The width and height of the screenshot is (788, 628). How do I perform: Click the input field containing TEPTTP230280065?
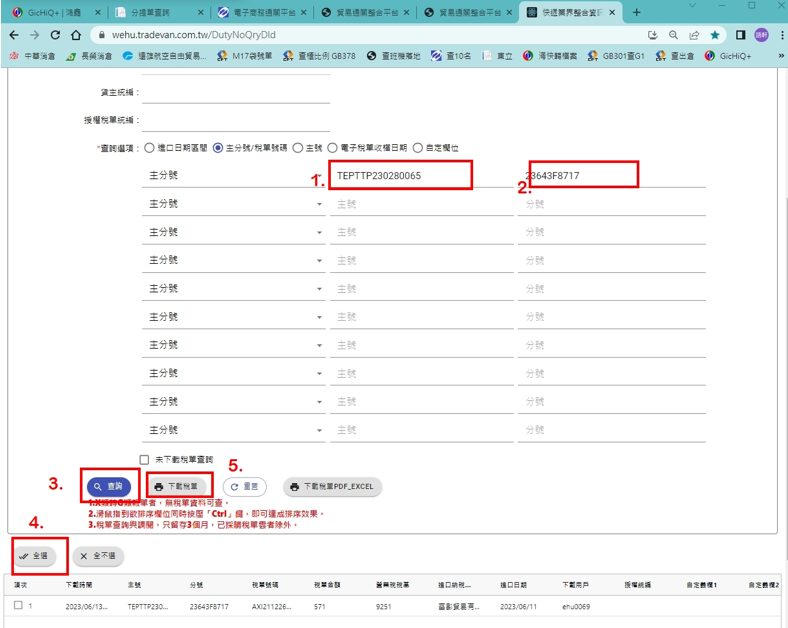[400, 176]
